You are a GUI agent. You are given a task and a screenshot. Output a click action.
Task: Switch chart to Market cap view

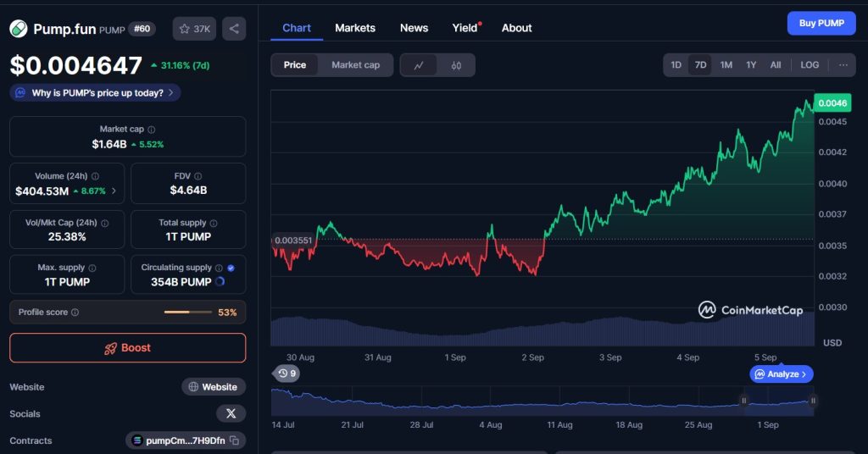click(x=355, y=65)
